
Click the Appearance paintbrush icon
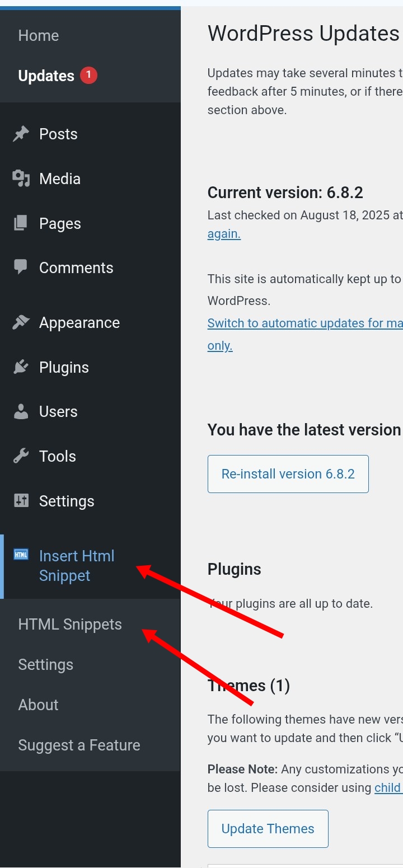21,322
